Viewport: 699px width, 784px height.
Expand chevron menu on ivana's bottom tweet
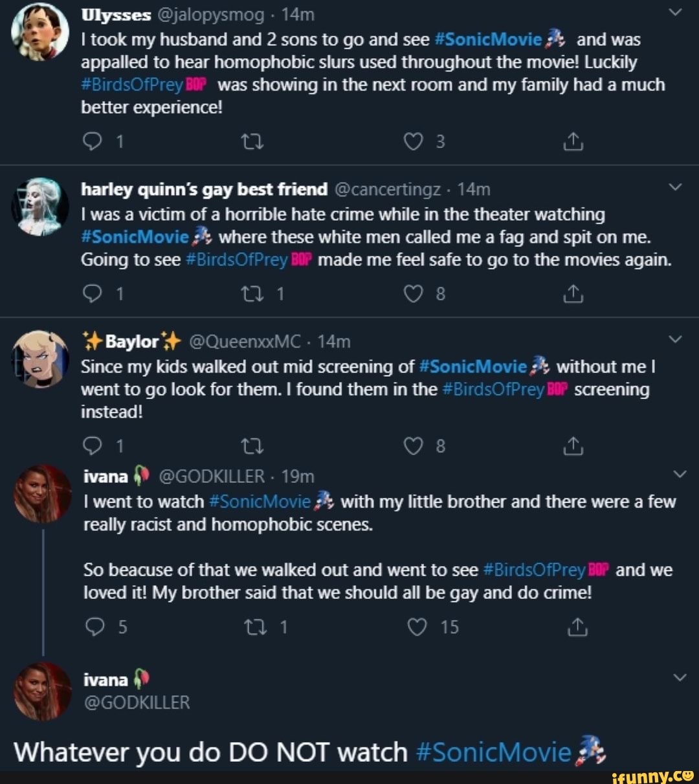[680, 677]
